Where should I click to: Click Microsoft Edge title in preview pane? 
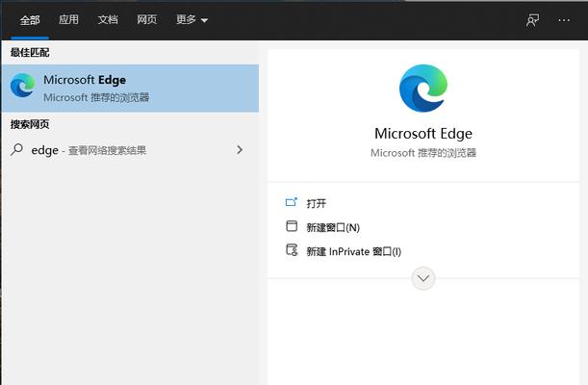[x=423, y=134]
